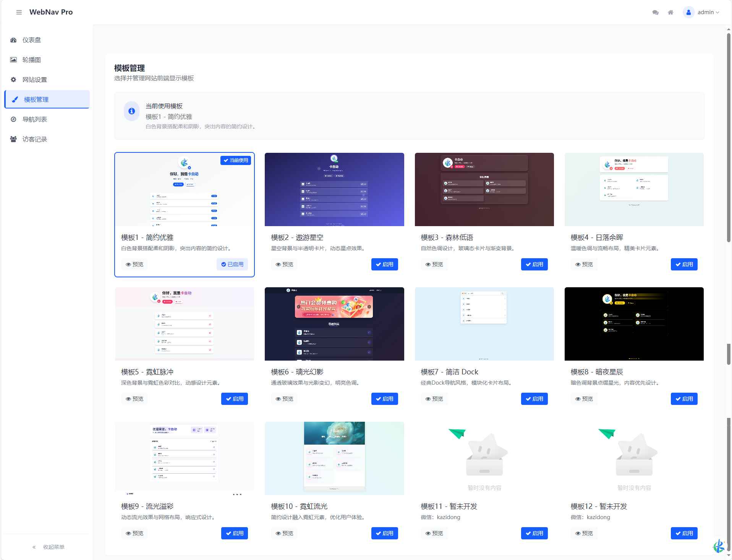This screenshot has width=732, height=560.
Task: Click the chat bubble icon in the top bar
Action: tap(655, 12)
